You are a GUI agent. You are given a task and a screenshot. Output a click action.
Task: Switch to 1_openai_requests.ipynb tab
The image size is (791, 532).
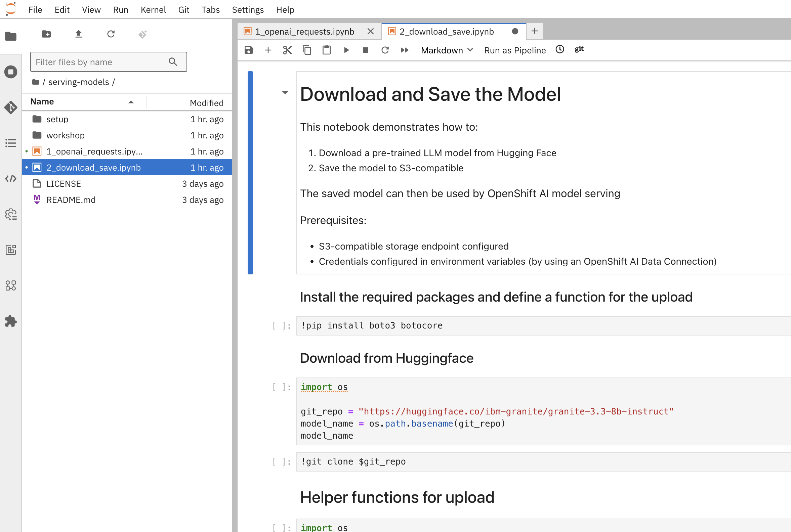[x=304, y=32]
